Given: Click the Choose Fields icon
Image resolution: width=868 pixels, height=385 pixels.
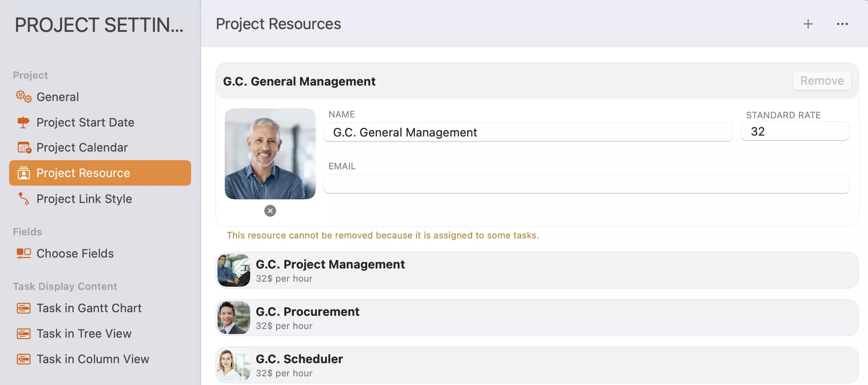Looking at the screenshot, I should (24, 253).
